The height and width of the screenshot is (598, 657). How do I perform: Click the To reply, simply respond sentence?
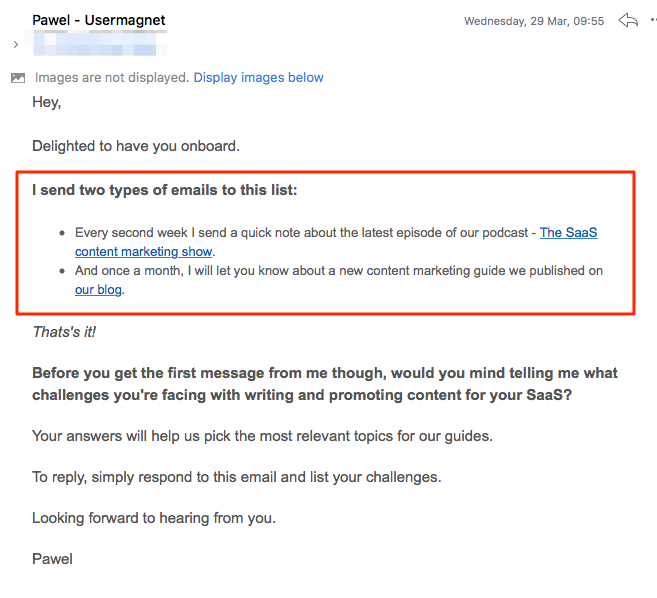pos(237,477)
